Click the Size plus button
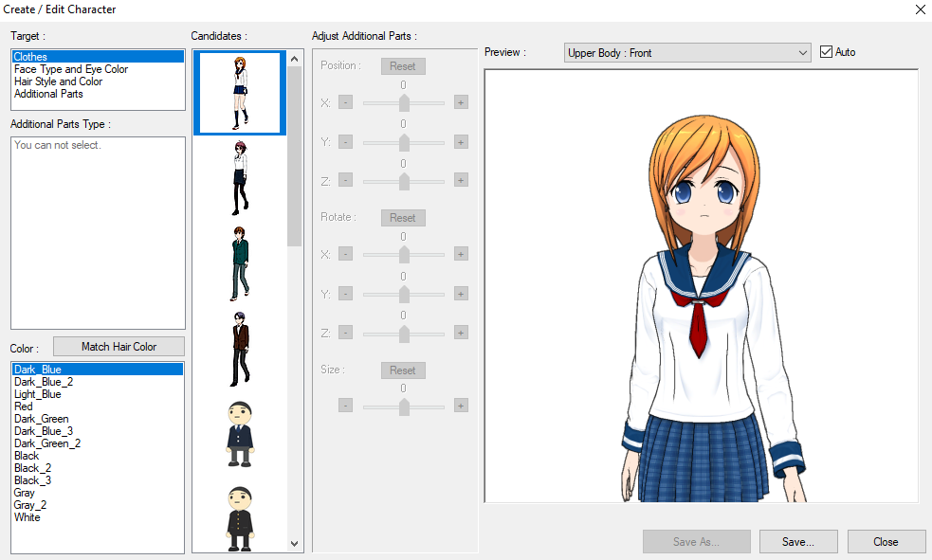The width and height of the screenshot is (932, 560). click(x=461, y=405)
